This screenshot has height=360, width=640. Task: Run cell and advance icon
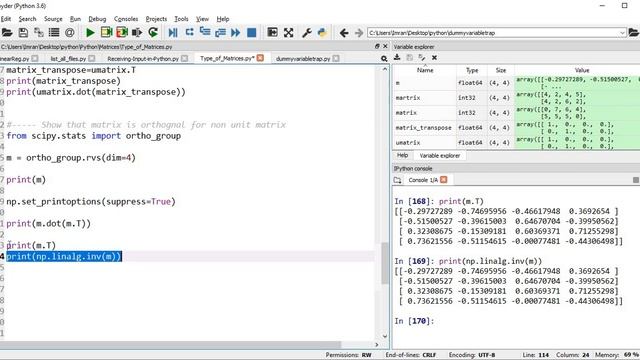tap(122, 32)
